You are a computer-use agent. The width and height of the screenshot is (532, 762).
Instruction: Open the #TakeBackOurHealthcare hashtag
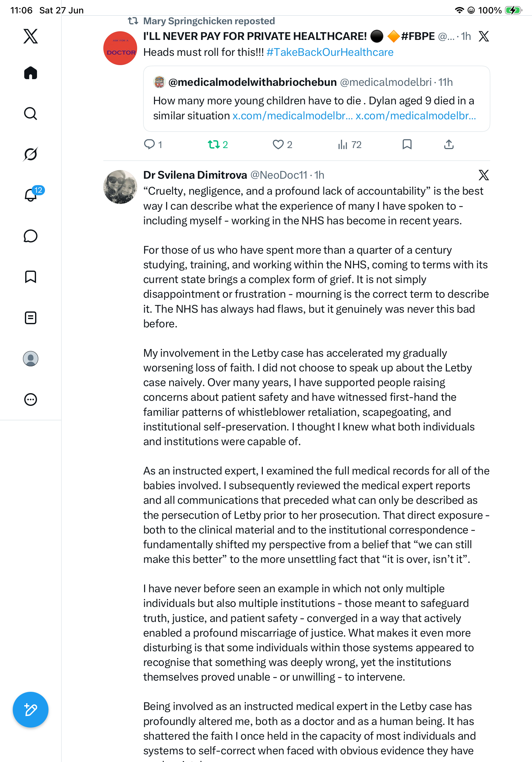click(330, 52)
